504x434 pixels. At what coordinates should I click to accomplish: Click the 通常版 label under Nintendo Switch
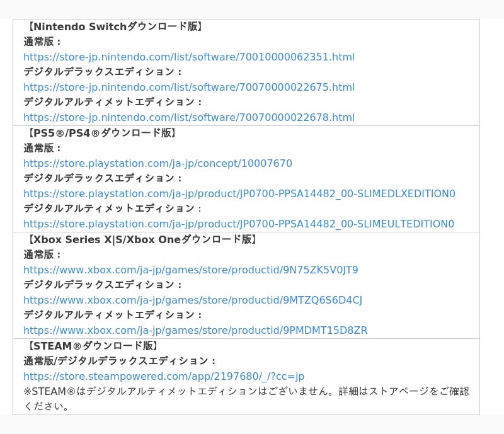pyautogui.click(x=42, y=42)
